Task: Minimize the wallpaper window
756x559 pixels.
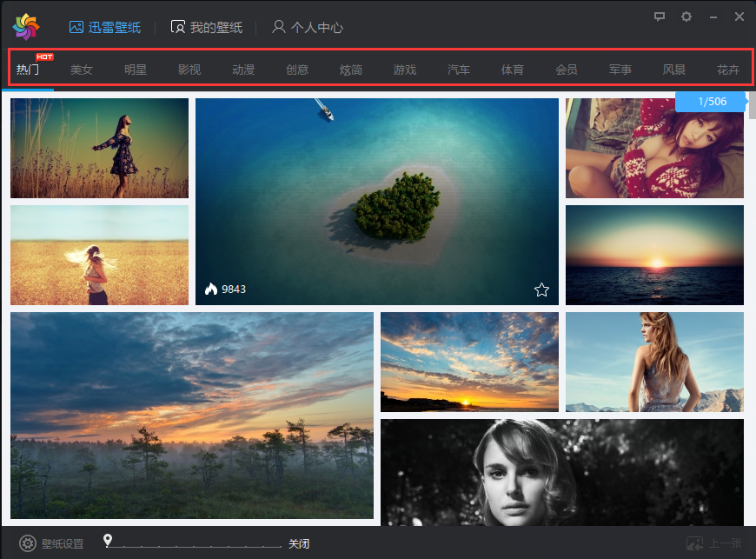Action: pyautogui.click(x=713, y=17)
